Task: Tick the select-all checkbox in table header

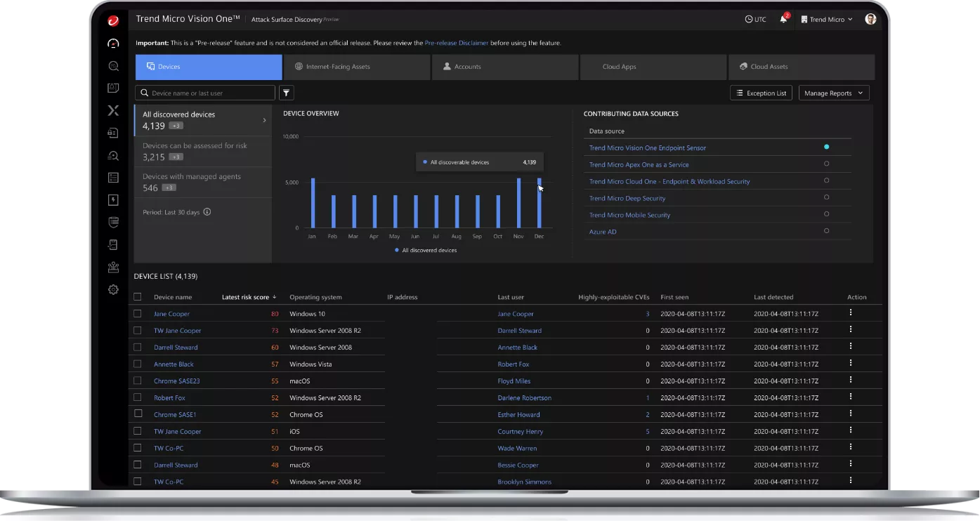Action: coord(138,297)
